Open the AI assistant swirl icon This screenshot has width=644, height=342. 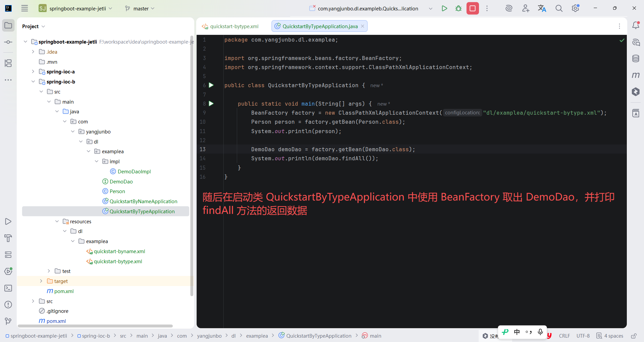coord(509,8)
